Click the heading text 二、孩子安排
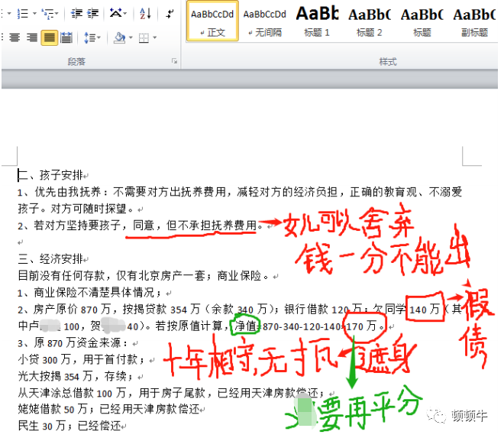The width and height of the screenshot is (504, 438). [50, 175]
